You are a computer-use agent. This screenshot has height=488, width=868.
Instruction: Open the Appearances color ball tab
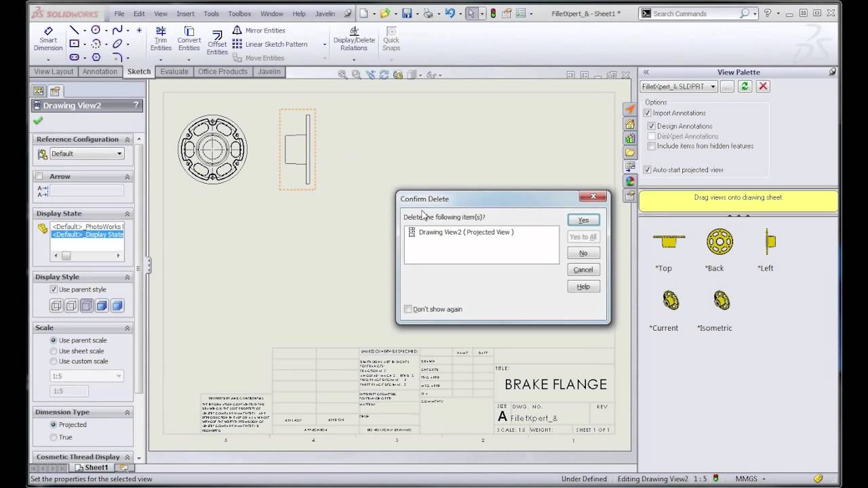[630, 181]
